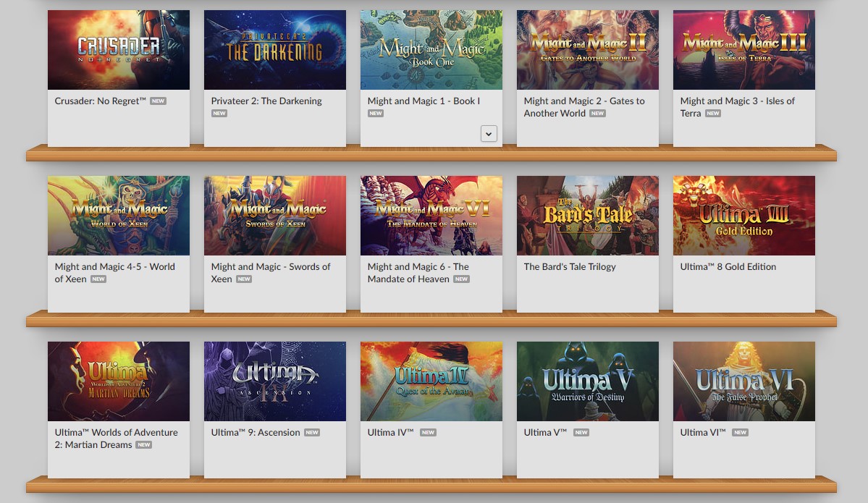Select Might and Magic Book One cover

[431, 50]
